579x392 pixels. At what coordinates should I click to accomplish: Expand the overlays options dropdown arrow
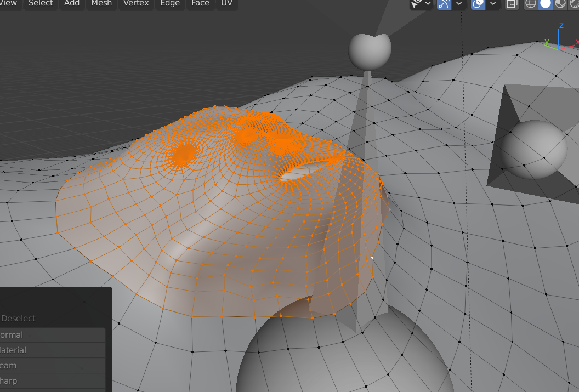click(x=493, y=4)
